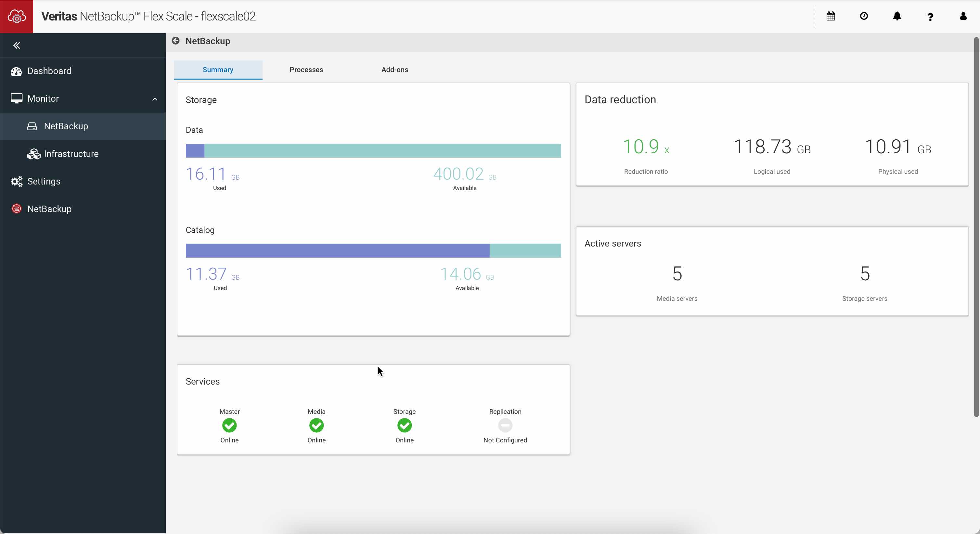
Task: Click the Dashboard gauge icon
Action: tap(16, 71)
